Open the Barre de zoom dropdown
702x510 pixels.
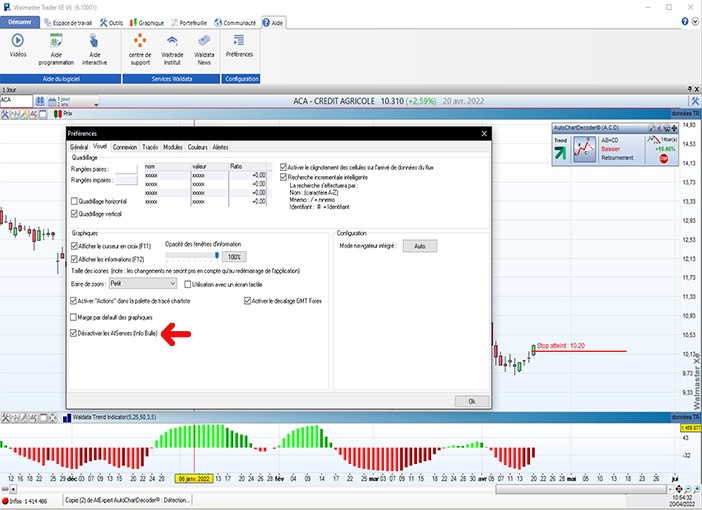143,283
